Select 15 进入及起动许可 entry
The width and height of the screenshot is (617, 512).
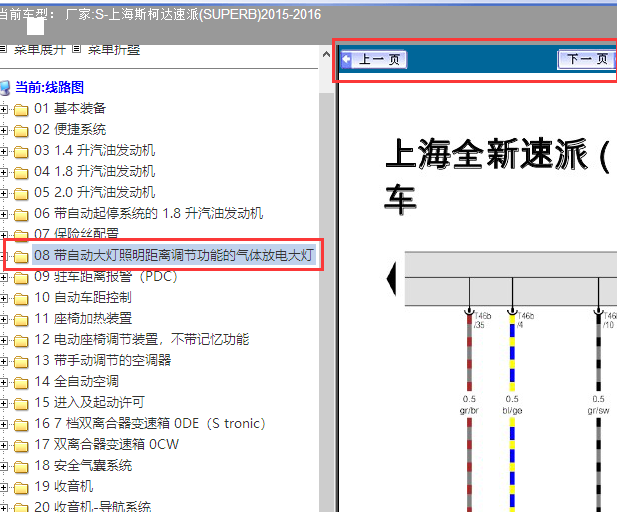89,402
